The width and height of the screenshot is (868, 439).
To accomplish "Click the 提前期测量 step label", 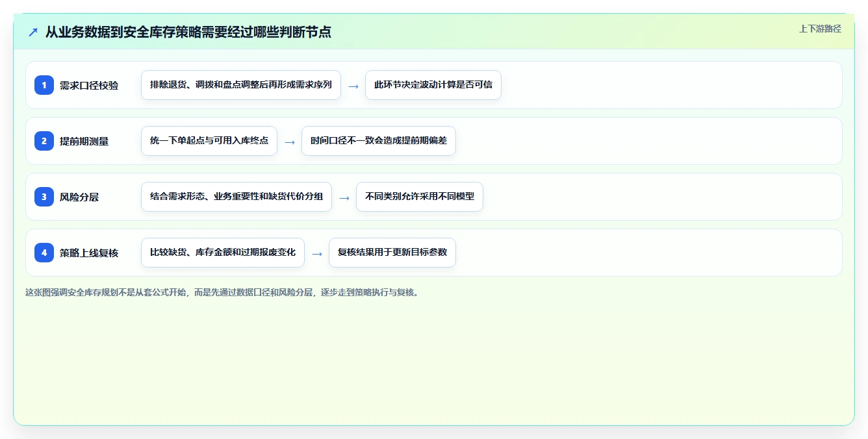I will [x=84, y=141].
